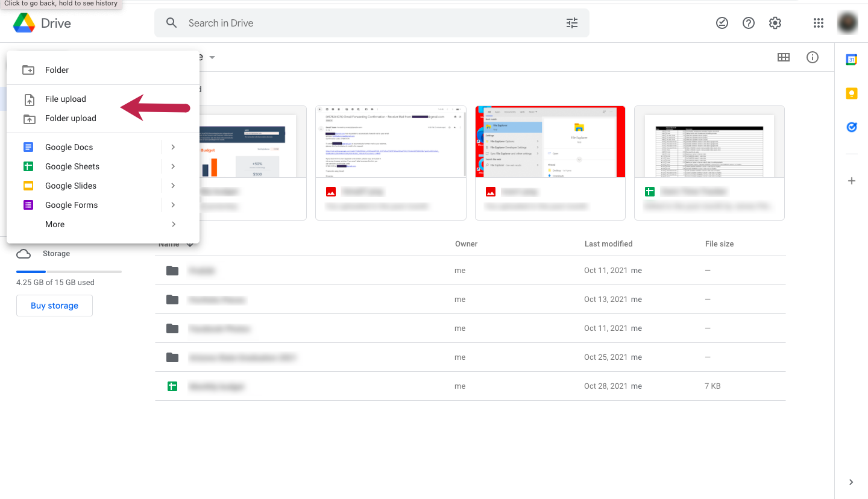Screen dimensions: 868x499
Task: Click the Search in Drive field
Action: click(362, 23)
